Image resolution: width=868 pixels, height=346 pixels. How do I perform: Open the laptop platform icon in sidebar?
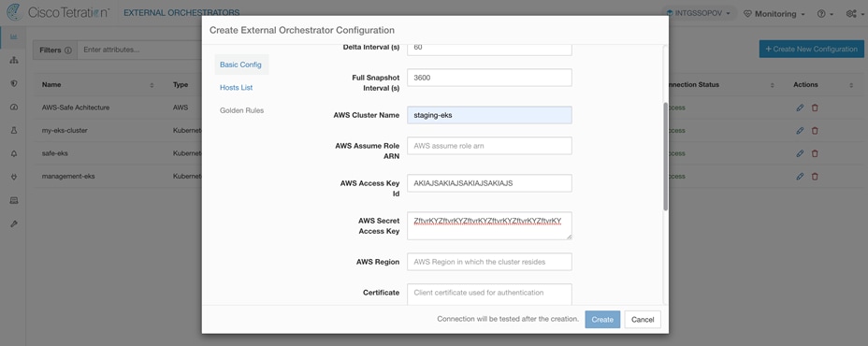click(14, 200)
